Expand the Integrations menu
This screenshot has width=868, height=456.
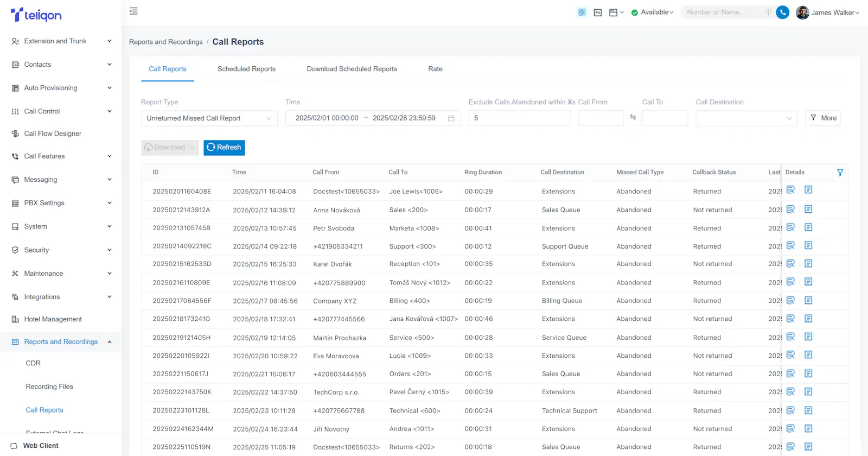click(61, 297)
